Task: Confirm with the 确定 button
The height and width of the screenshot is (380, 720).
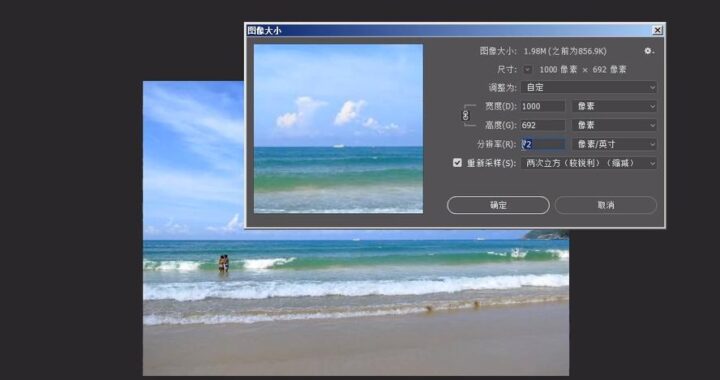Action: [498, 205]
